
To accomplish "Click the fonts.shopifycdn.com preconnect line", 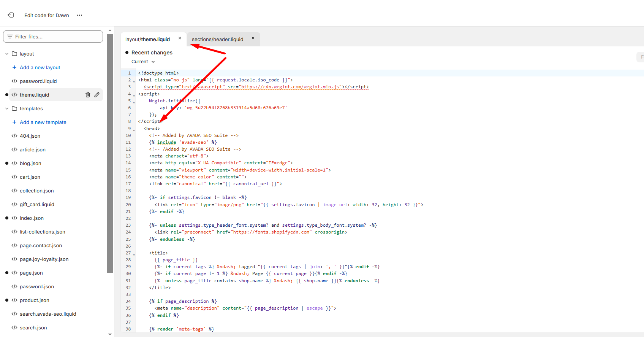I will pyautogui.click(x=251, y=232).
